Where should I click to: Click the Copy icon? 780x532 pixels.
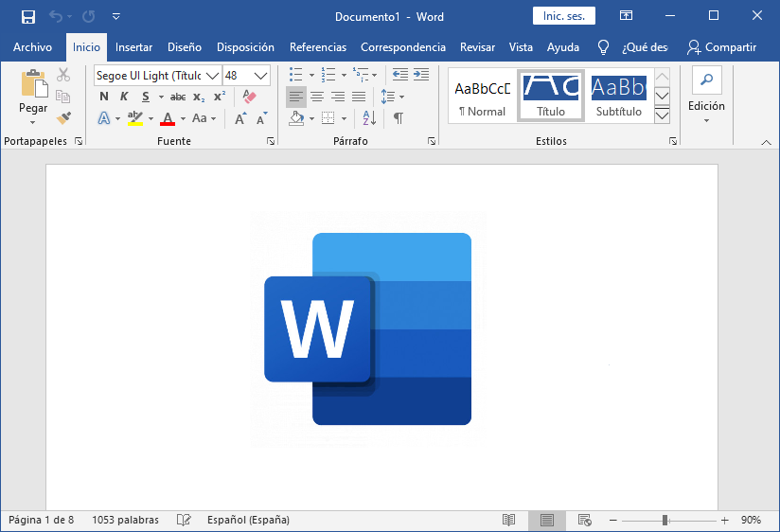pyautogui.click(x=63, y=96)
